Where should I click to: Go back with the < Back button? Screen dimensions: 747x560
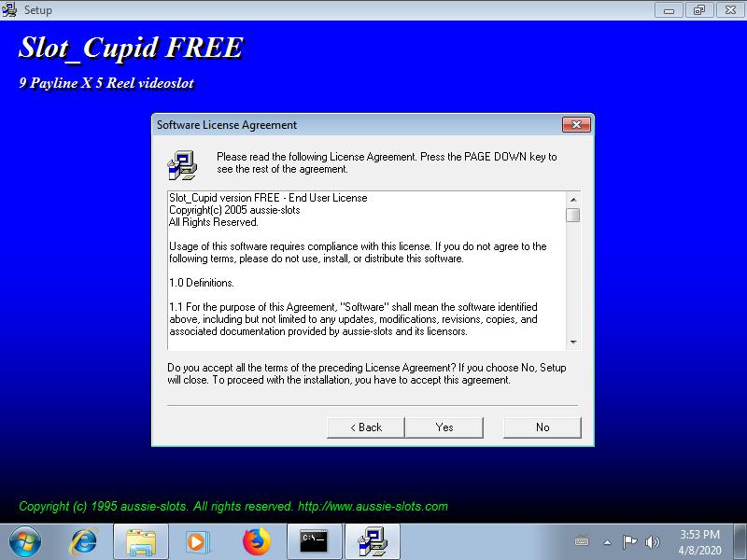tap(366, 427)
